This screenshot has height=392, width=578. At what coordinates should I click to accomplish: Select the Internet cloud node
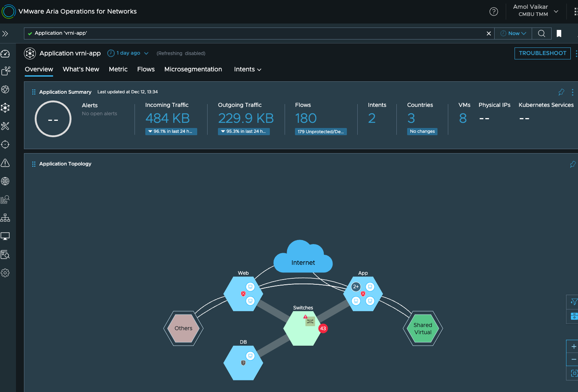[303, 256]
